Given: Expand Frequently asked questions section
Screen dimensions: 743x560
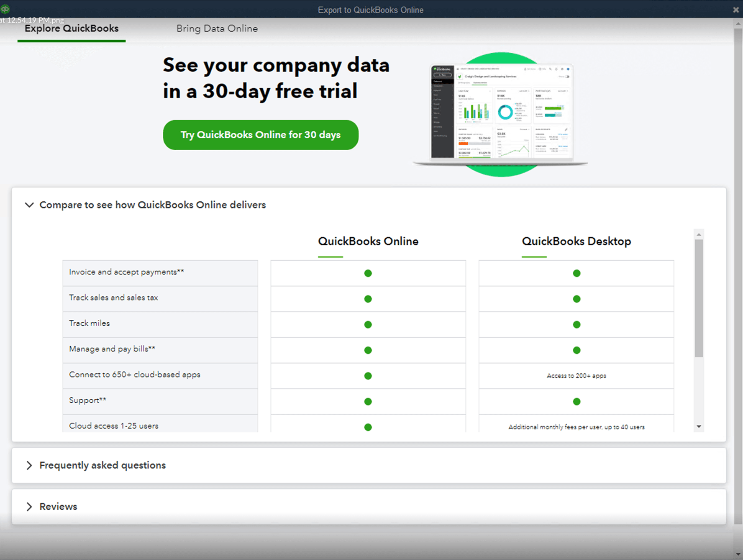Looking at the screenshot, I should (x=29, y=465).
